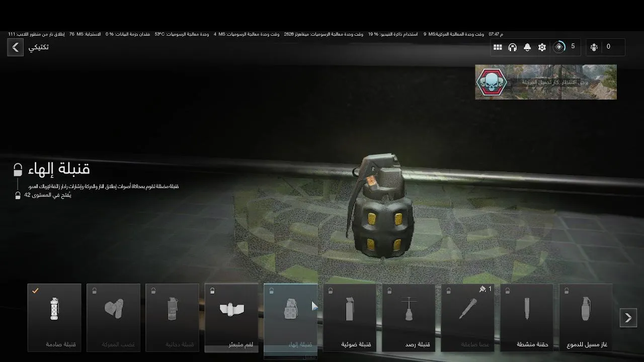Open the settings gear icon
The image size is (644, 362).
coord(542,47)
